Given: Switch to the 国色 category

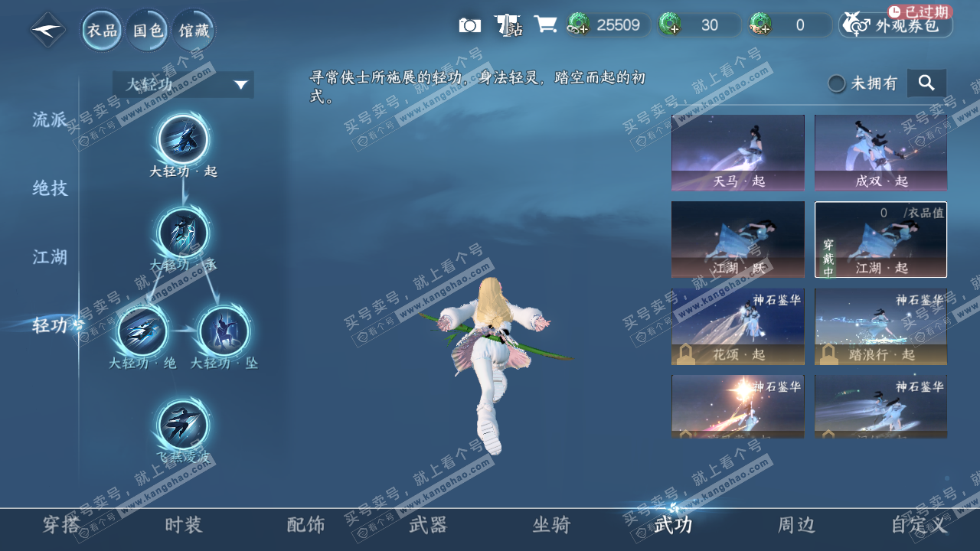Looking at the screenshot, I should click(147, 31).
